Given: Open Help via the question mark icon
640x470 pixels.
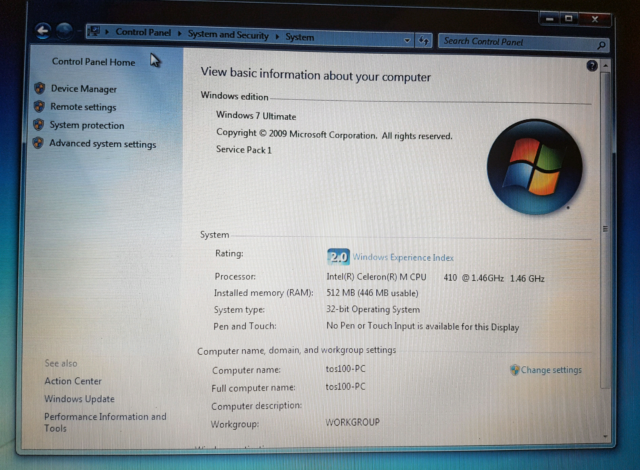Looking at the screenshot, I should 592,65.
